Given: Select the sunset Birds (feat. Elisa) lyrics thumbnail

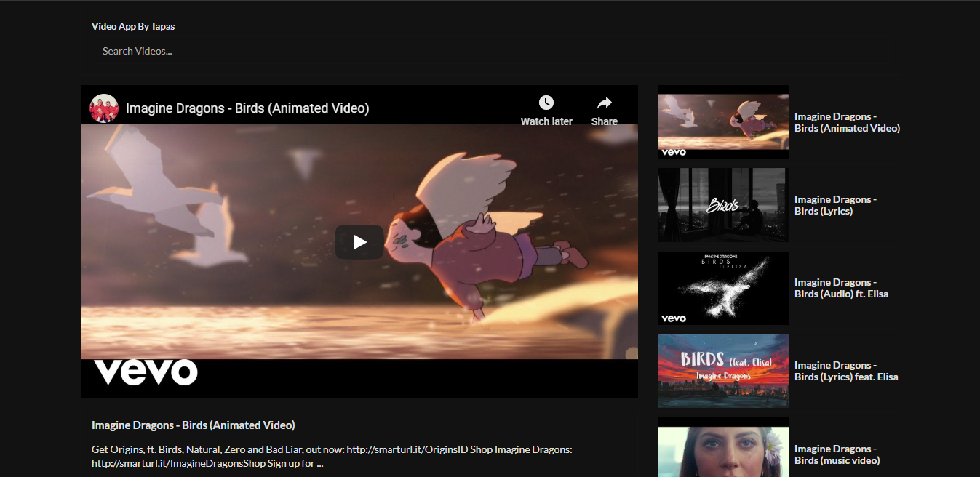Looking at the screenshot, I should pos(723,371).
